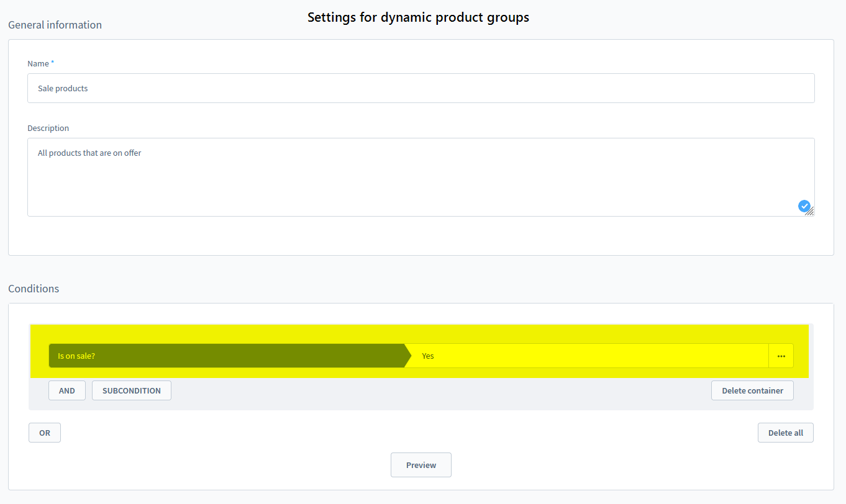Screen dimensions: 846x504
Task: Click the blue checkmark icon in Description
Action: pos(804,205)
